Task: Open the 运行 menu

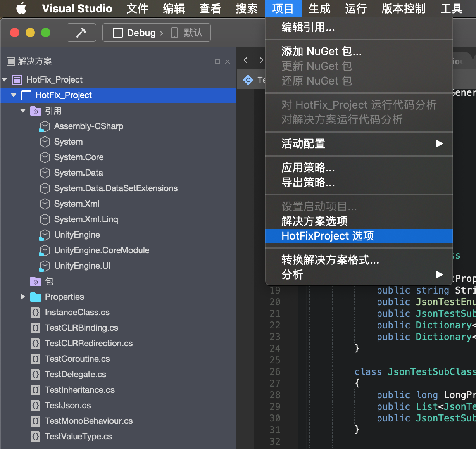Action: [356, 8]
